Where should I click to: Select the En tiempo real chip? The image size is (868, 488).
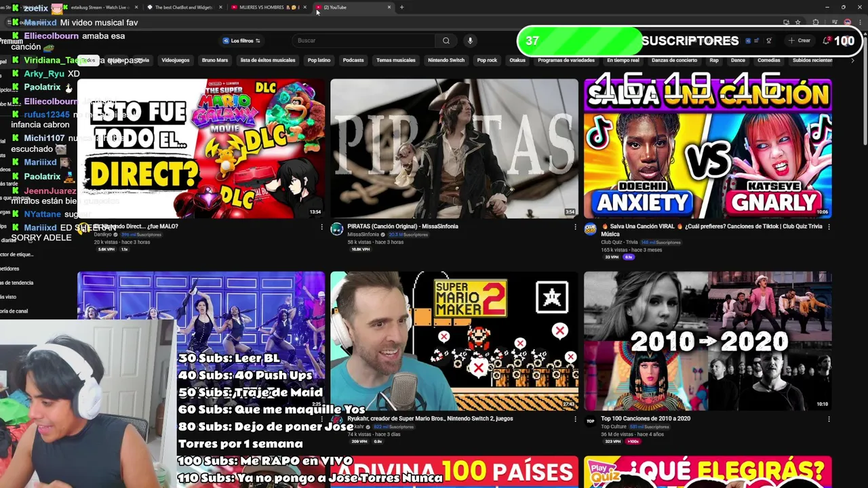coord(623,60)
